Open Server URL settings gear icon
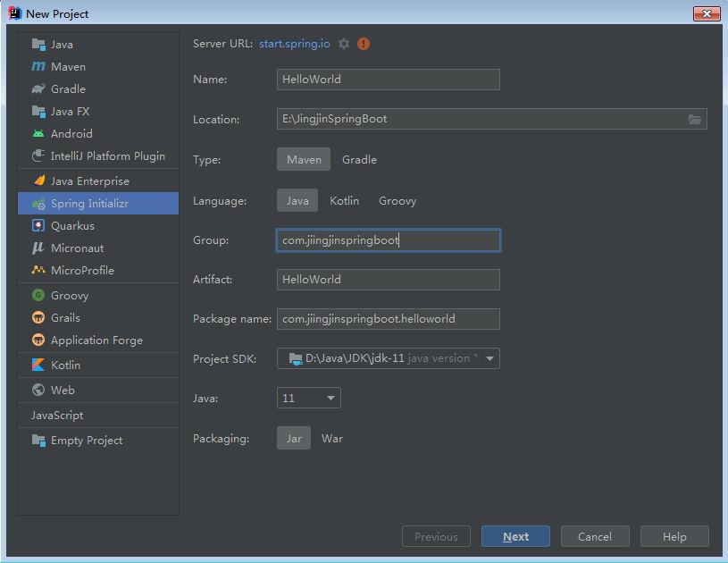Viewport: 728px width, 563px height. (x=344, y=44)
